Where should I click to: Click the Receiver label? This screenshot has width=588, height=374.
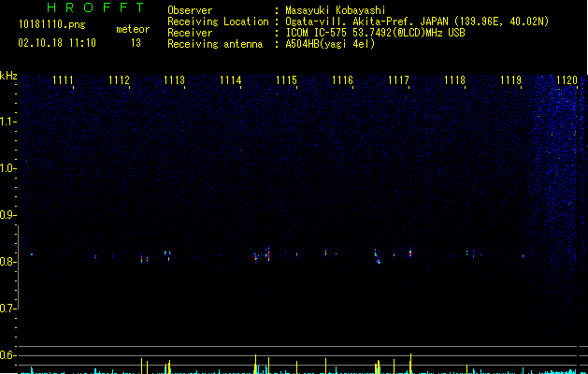[190, 33]
